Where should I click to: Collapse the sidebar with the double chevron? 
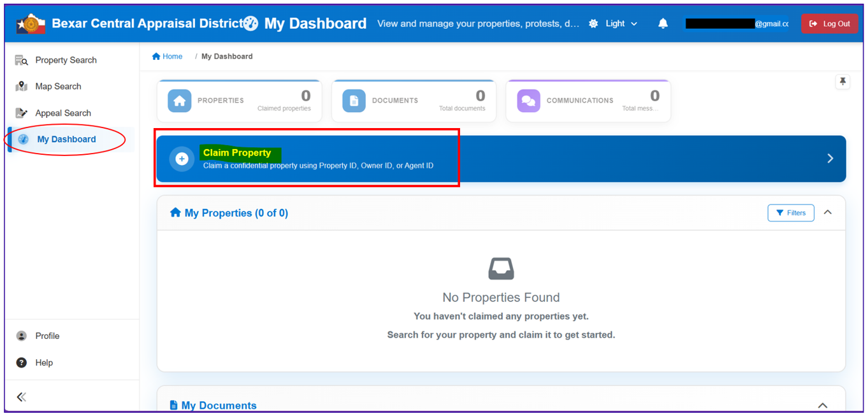pos(22,397)
